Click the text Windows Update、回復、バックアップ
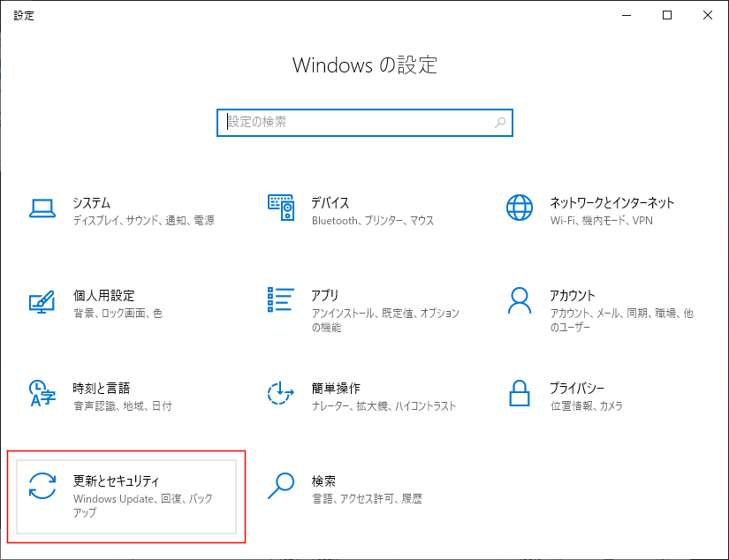The image size is (729, 560). [143, 505]
